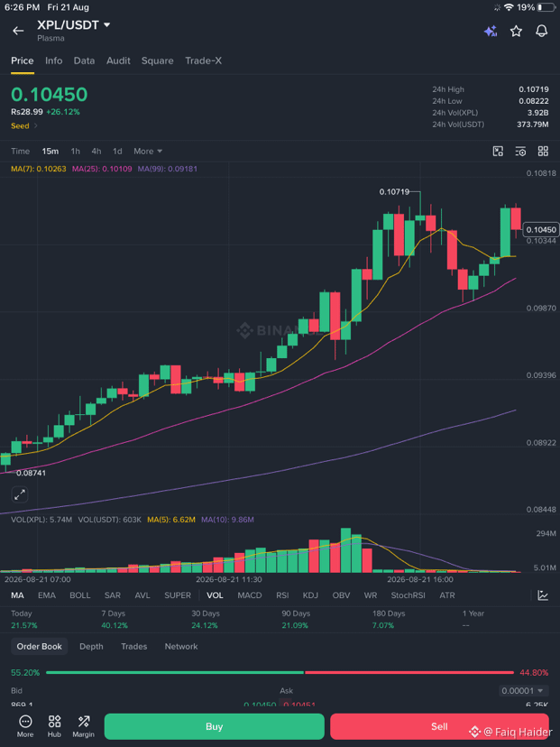
Task: Open the Network tab
Action: tap(181, 647)
